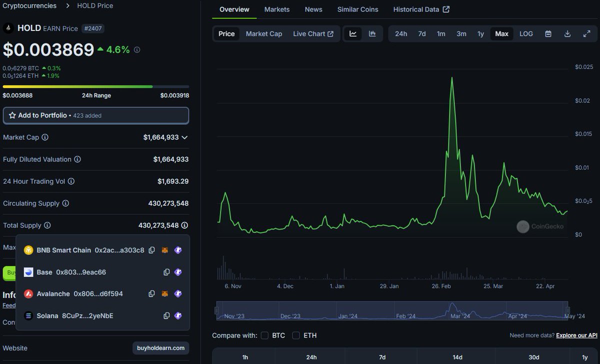Click the Circulating Supply info icon
Image resolution: width=600 pixels, height=364 pixels.
[x=65, y=203]
